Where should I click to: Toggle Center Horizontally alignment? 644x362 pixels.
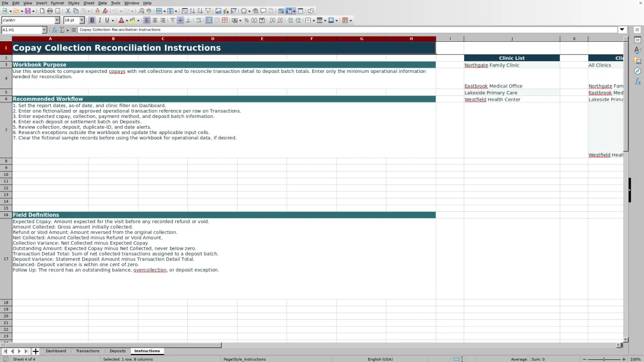point(155,20)
